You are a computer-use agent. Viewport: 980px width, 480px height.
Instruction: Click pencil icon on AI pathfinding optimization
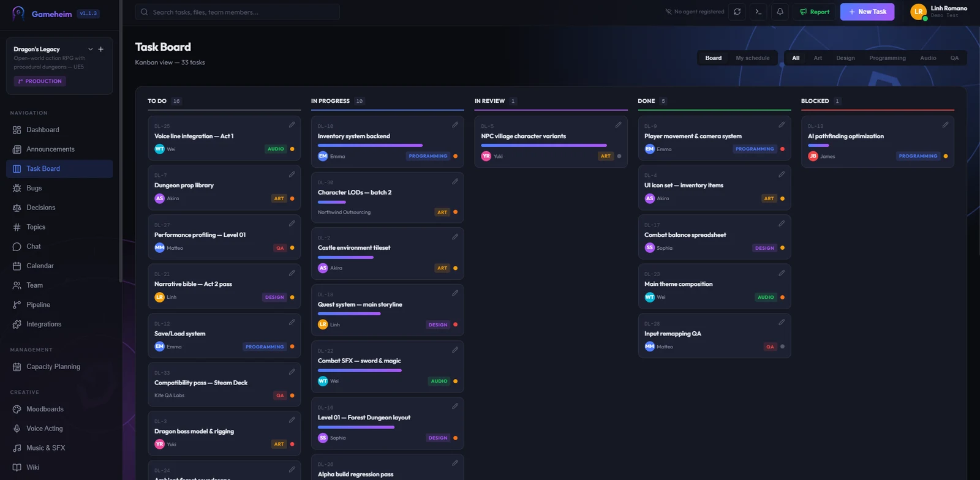click(x=945, y=125)
